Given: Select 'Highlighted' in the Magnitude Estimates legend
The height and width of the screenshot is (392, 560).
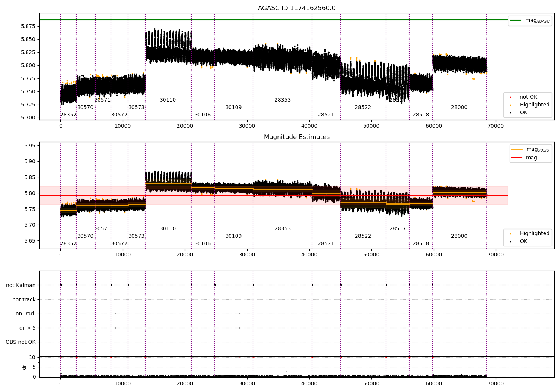Looking at the screenshot, I should 535,234.
